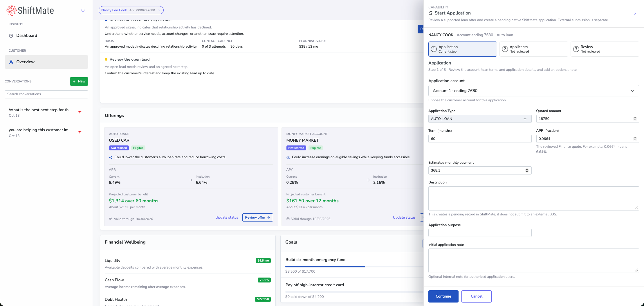Click the Quoted amount field
Image resolution: width=644 pixels, height=306 pixels.
pyautogui.click(x=587, y=119)
